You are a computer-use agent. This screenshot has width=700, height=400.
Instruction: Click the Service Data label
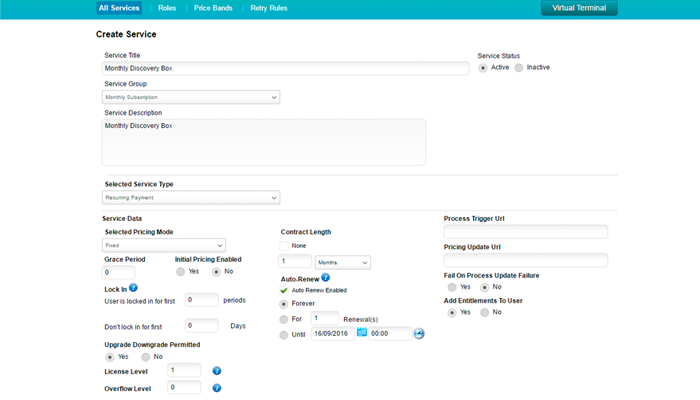tap(122, 219)
